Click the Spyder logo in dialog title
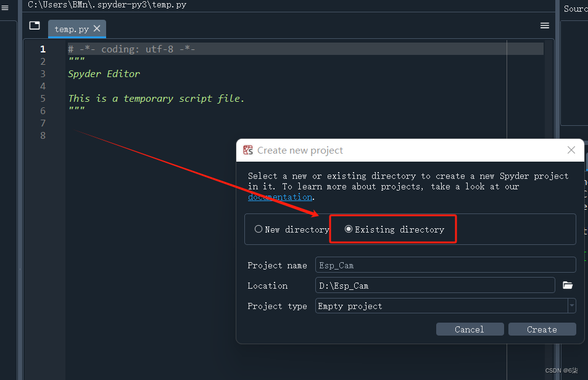The height and width of the screenshot is (380, 588). point(248,151)
